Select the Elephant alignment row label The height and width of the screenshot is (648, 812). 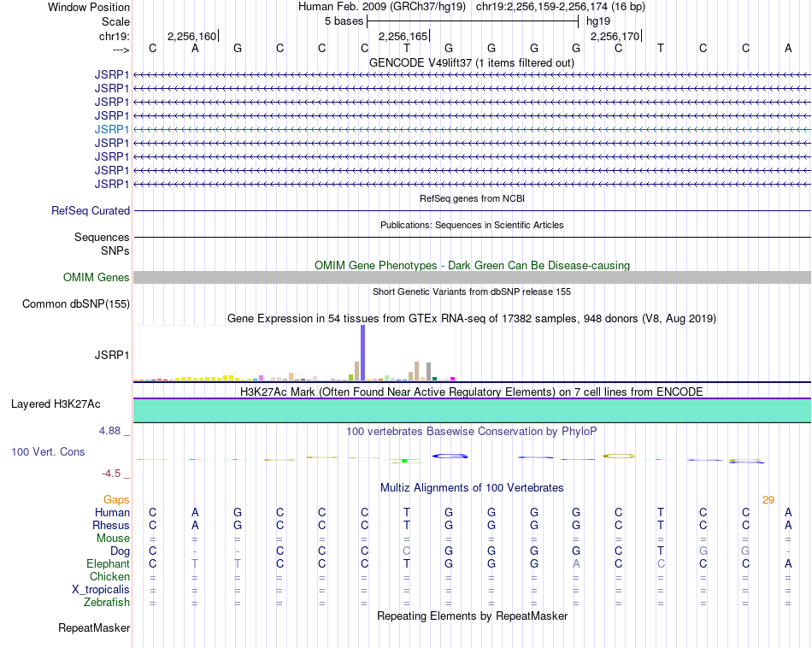coord(108,563)
